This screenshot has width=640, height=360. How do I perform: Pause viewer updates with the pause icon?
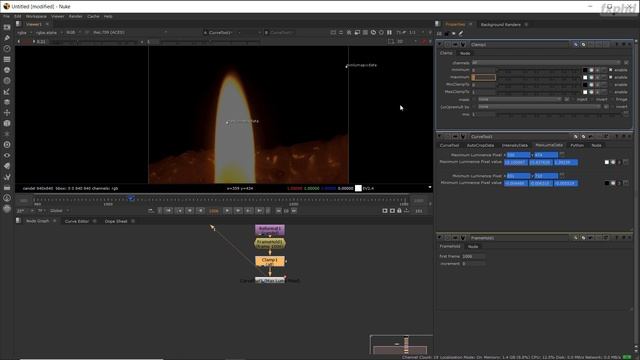click(x=389, y=32)
